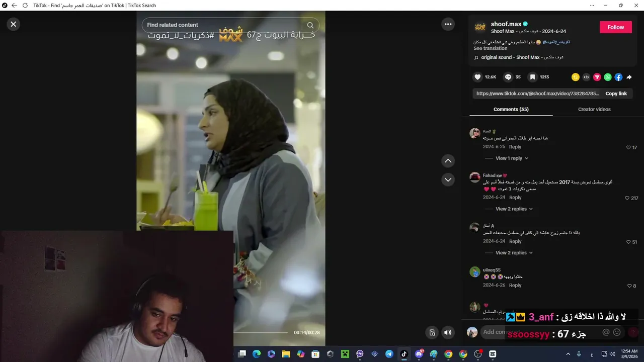Open Microsoft Store from the taskbar
Viewport: 644px width, 362px height.
point(315,354)
